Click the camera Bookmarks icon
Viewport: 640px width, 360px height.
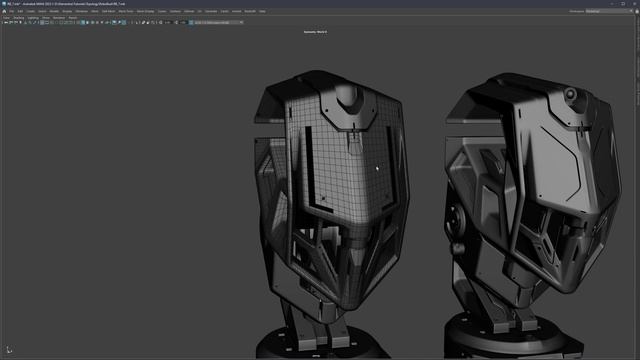point(20,22)
